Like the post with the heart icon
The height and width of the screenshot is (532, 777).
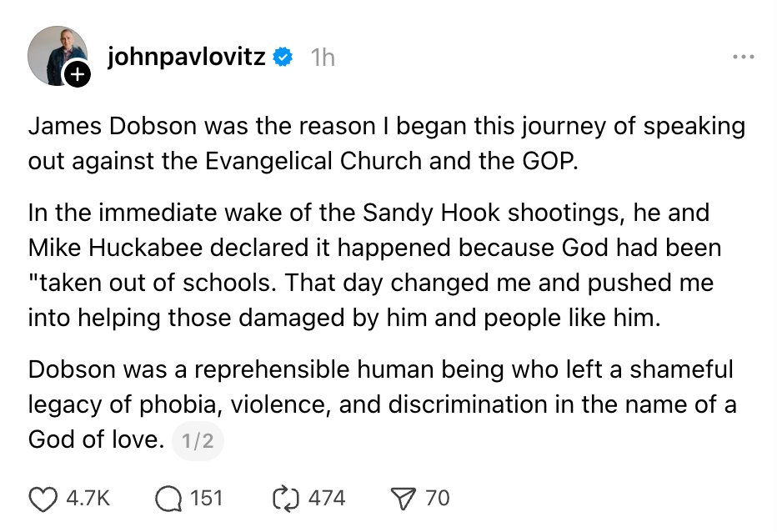click(x=42, y=498)
